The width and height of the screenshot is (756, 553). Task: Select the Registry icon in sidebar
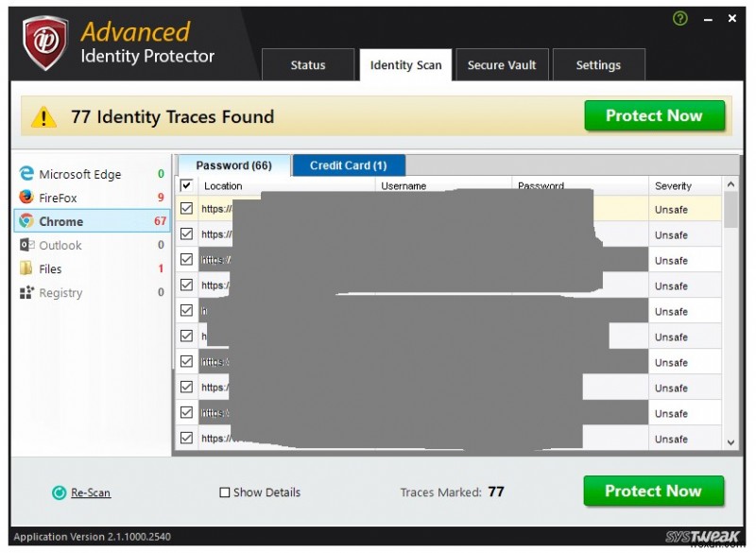point(26,293)
